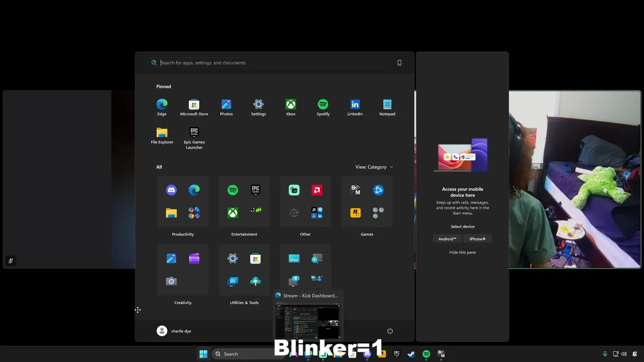Open the Power options button
Image resolution: width=644 pixels, height=362 pixels.
pyautogui.click(x=390, y=331)
